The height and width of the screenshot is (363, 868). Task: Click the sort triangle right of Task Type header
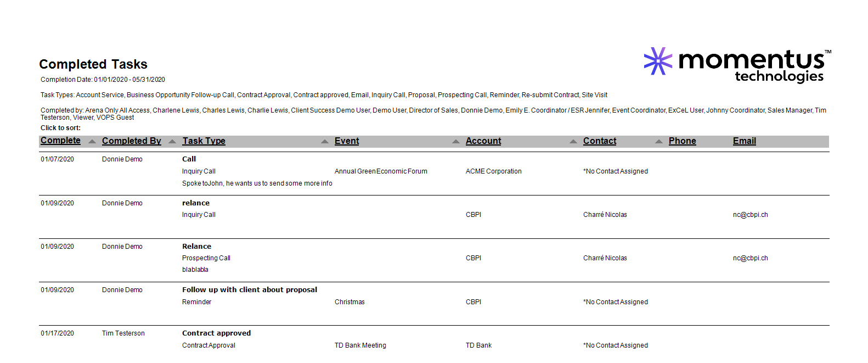coord(325,142)
